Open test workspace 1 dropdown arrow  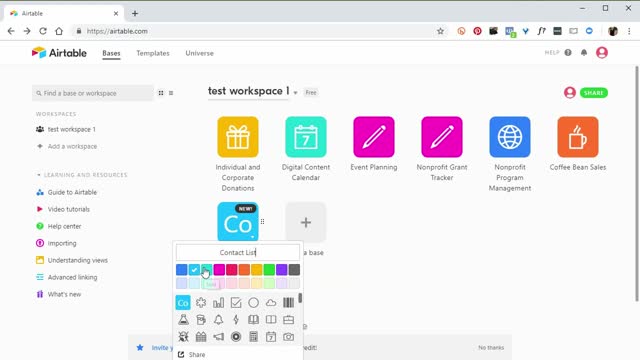(295, 93)
